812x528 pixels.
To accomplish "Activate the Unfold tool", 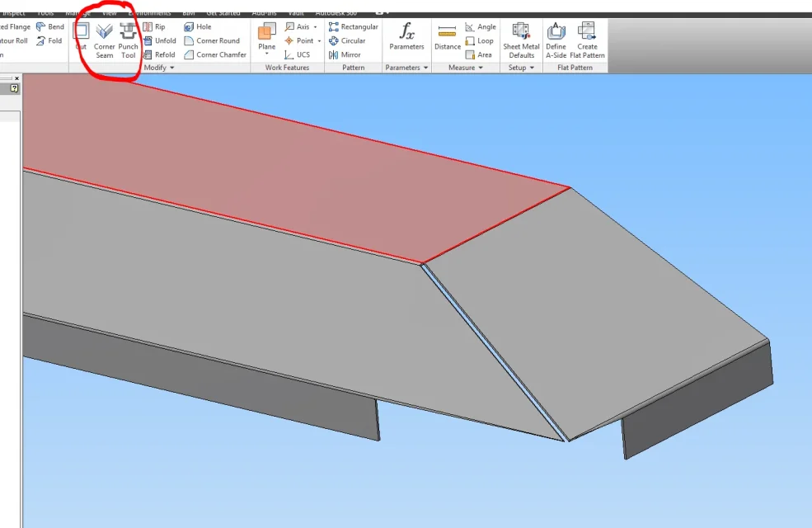I will (x=160, y=40).
